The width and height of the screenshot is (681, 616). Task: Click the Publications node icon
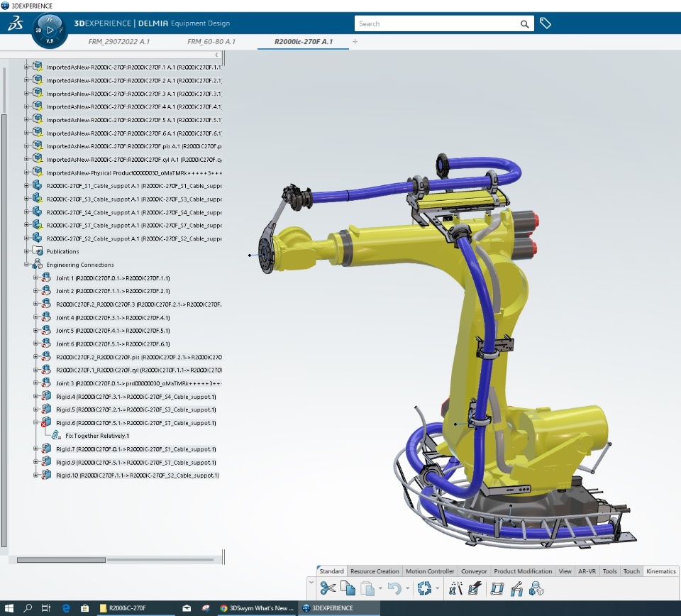point(38,251)
